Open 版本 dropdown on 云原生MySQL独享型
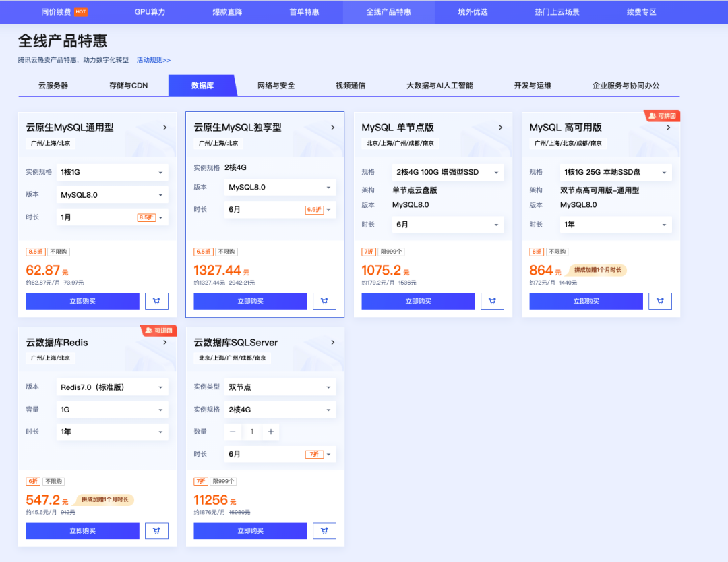The image size is (728, 562). coord(280,188)
